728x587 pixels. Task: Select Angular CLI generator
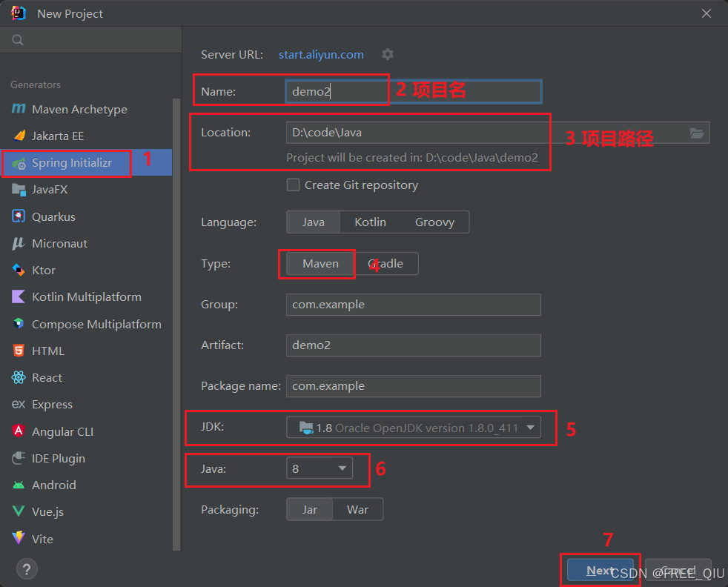point(86,431)
